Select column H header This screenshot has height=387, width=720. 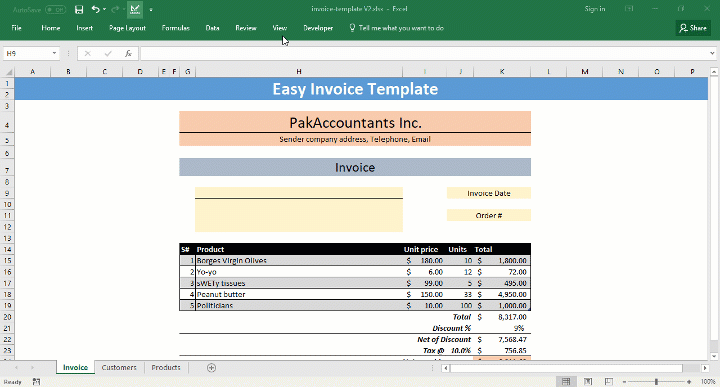[x=299, y=72]
